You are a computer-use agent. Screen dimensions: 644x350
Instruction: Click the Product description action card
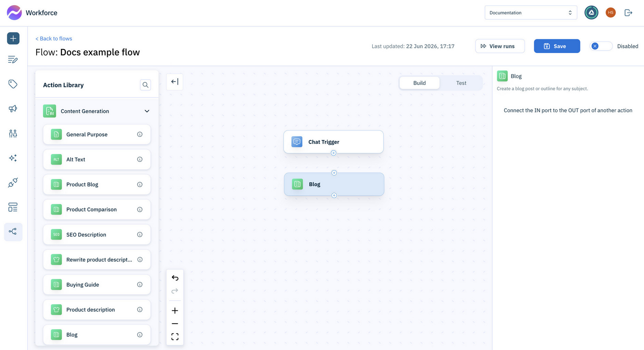click(x=97, y=310)
